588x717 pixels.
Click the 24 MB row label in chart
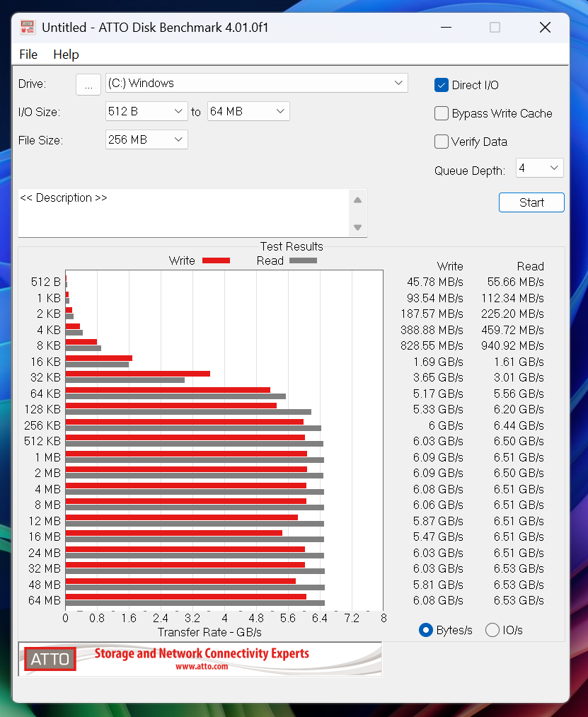[x=45, y=553]
